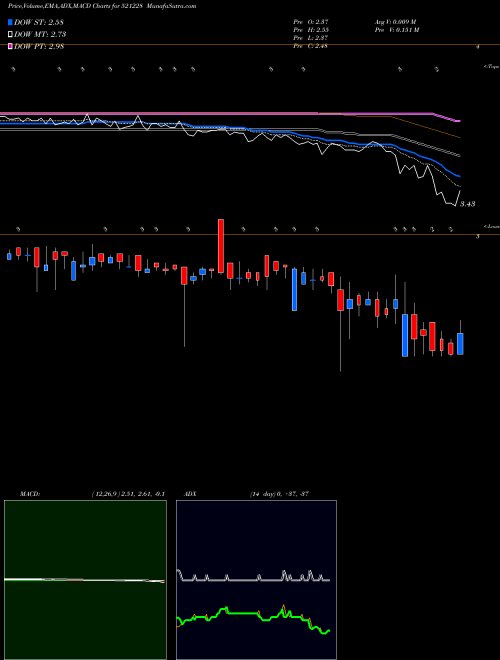500x660 pixels.
Task: Select the 'DOW ST' value text
Action: (x=39, y=22)
